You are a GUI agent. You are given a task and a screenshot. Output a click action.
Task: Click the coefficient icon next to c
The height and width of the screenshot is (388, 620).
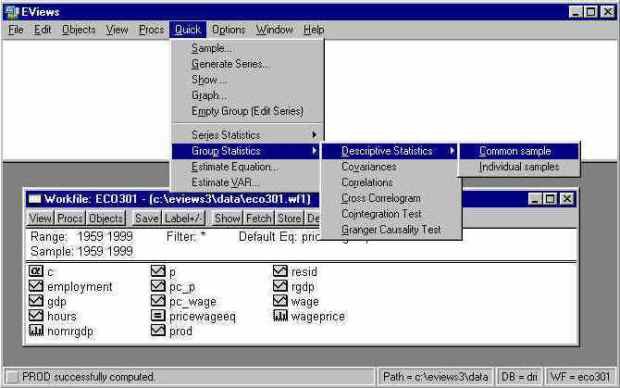click(x=36, y=271)
